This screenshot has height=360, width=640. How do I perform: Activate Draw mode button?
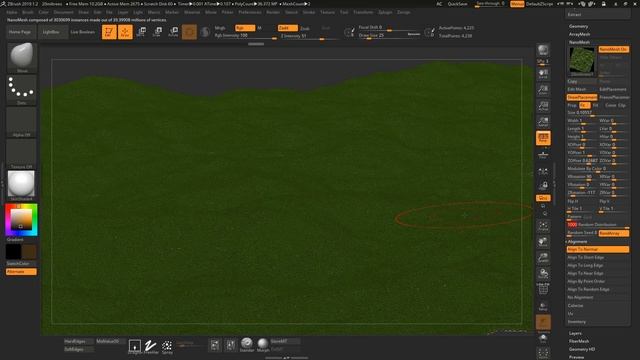pos(125,32)
